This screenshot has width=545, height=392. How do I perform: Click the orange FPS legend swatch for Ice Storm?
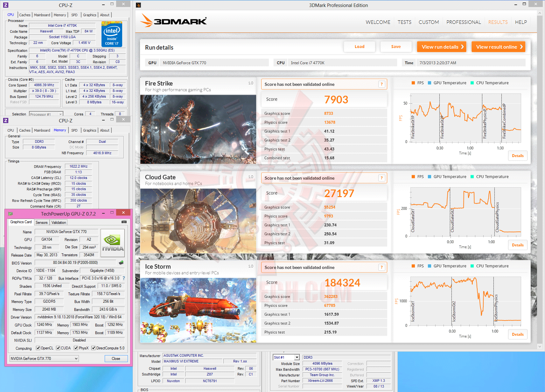click(x=413, y=266)
